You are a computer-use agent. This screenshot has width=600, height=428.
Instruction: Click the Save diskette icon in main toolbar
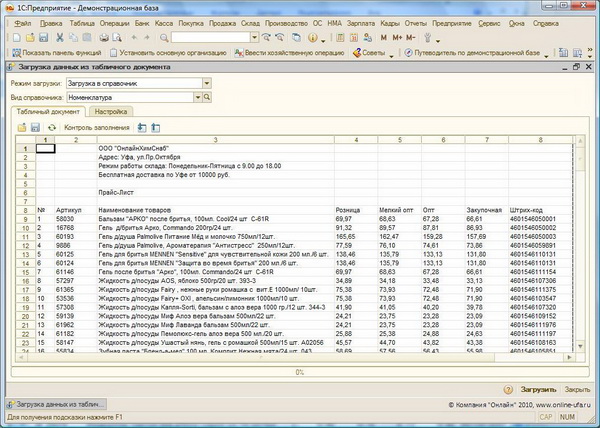(x=43, y=37)
